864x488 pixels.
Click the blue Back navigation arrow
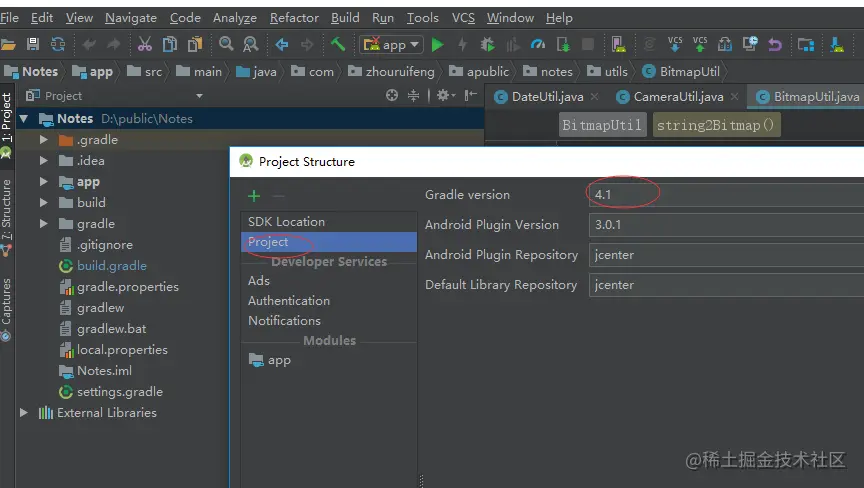coord(282,44)
